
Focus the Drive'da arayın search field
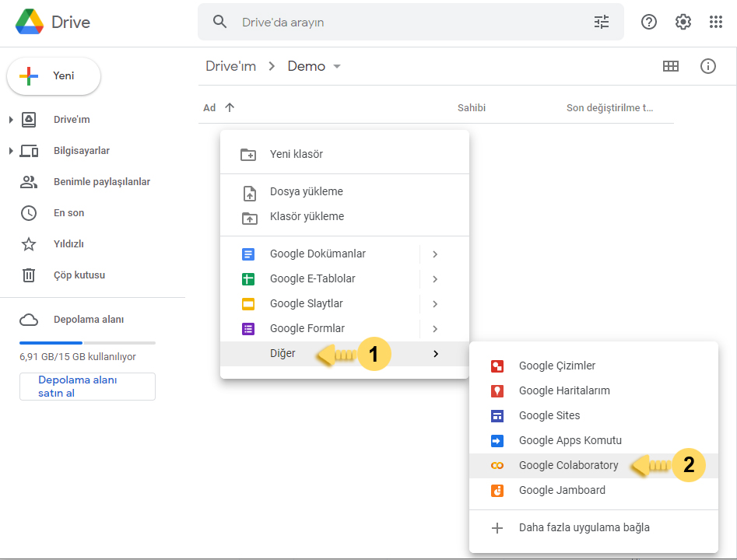point(410,22)
